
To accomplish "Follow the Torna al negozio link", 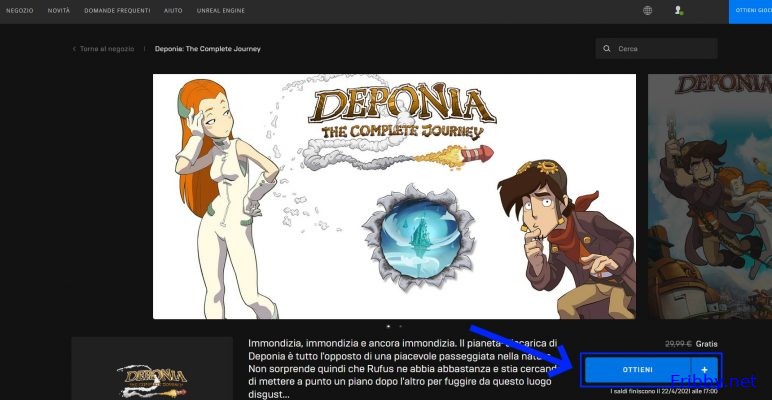I will 107,49.
